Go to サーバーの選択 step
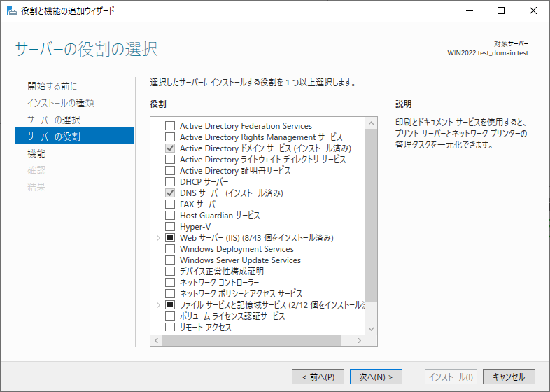This screenshot has width=550, height=392. (54, 120)
